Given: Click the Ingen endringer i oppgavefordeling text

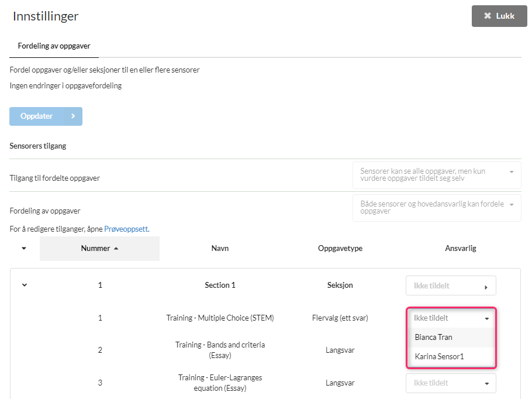Looking at the screenshot, I should (x=65, y=85).
